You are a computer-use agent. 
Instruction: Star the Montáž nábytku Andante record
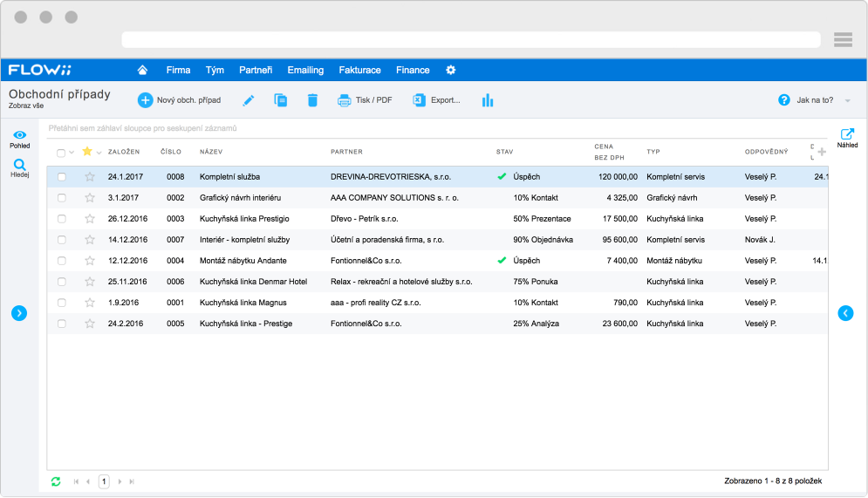click(90, 261)
